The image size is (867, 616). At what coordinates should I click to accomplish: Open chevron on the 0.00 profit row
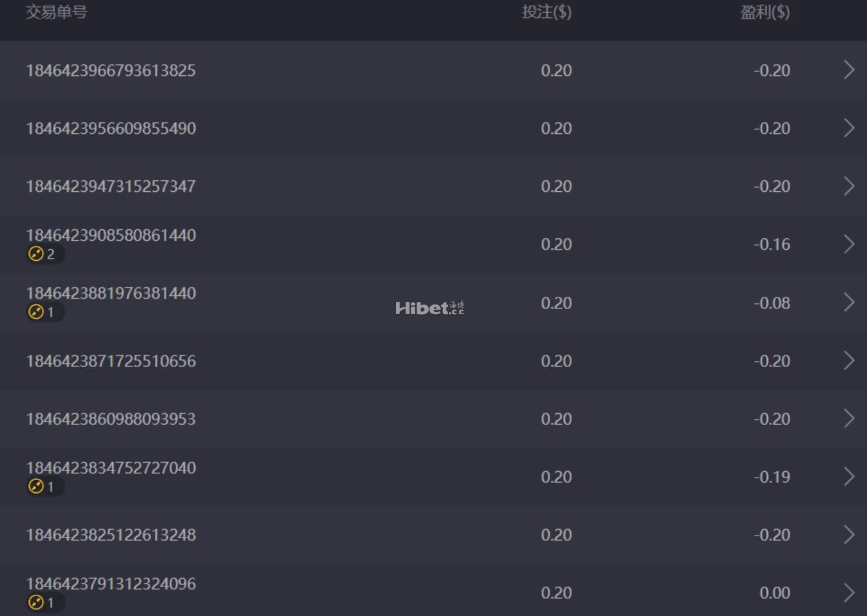(x=849, y=592)
